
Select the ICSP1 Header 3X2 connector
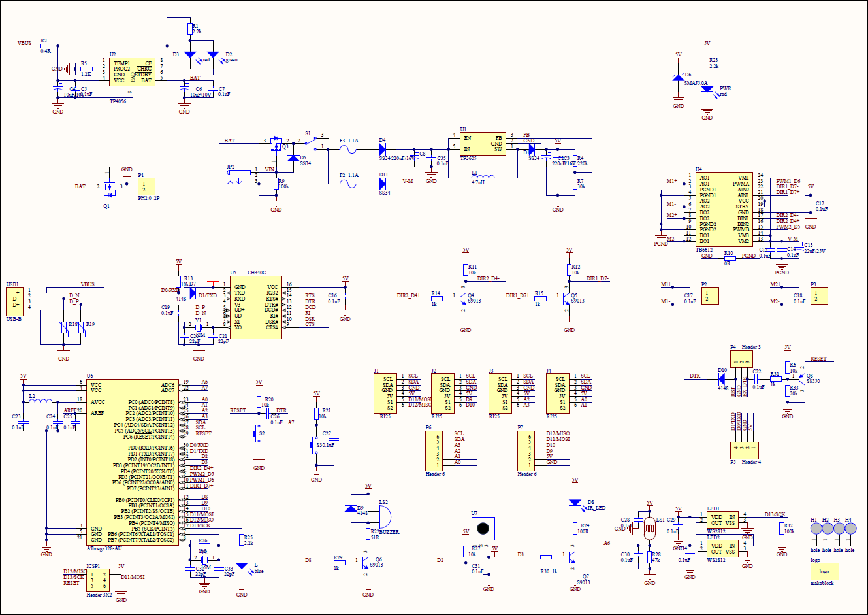coord(97,580)
